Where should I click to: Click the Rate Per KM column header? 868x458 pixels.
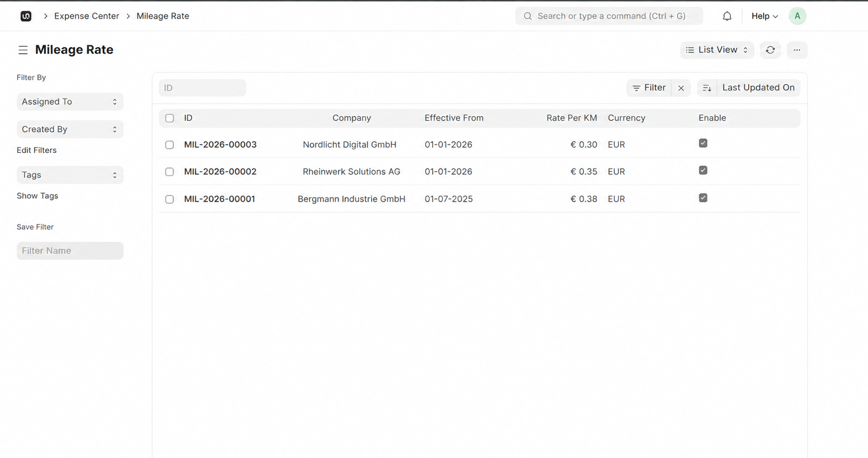coord(572,118)
